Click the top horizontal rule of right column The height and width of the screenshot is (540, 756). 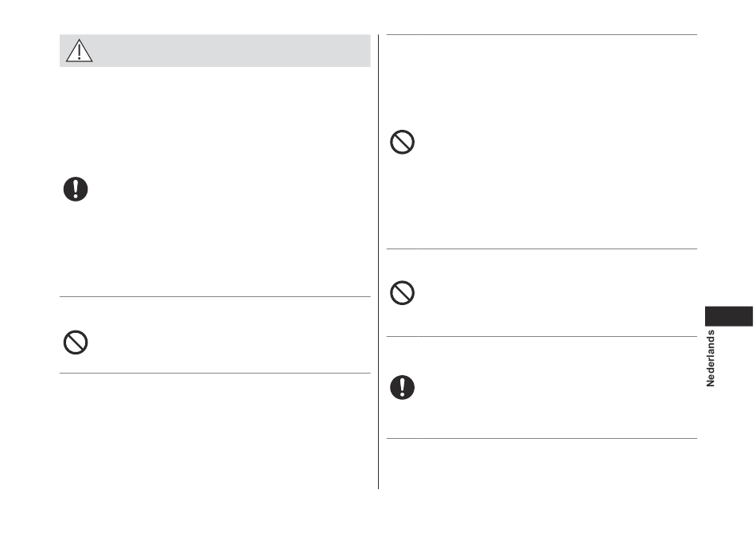pos(542,35)
